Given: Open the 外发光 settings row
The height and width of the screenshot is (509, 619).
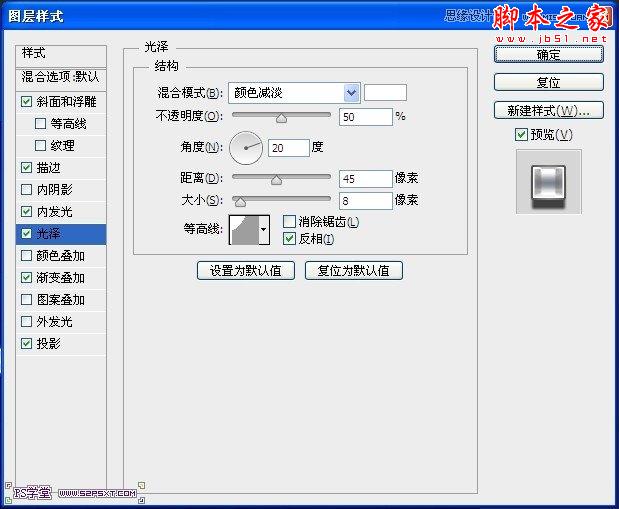Looking at the screenshot, I should (x=61, y=321).
